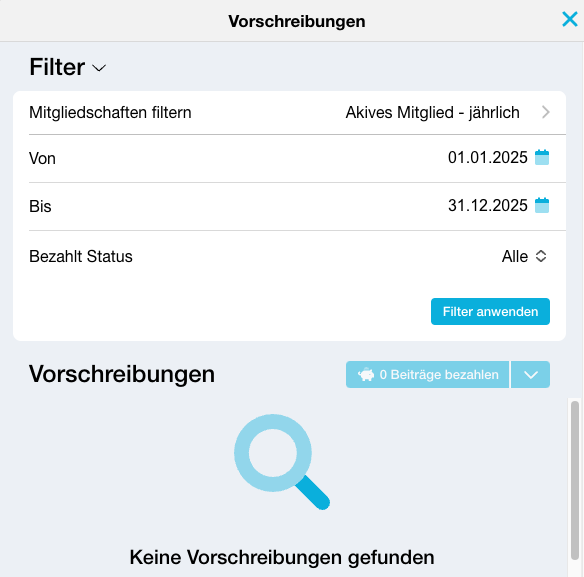Open membership list via right chevron
The image size is (584, 577).
[546, 112]
